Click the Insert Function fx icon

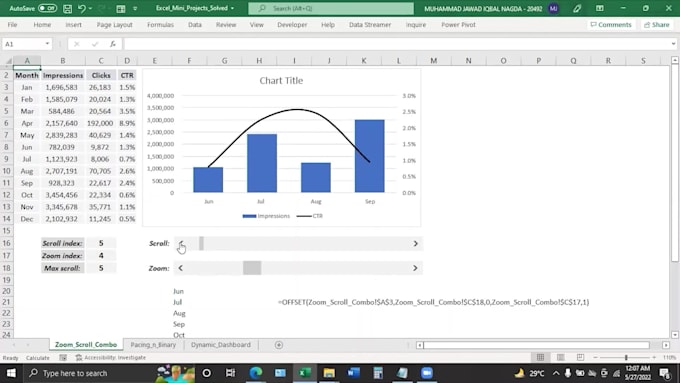point(113,44)
